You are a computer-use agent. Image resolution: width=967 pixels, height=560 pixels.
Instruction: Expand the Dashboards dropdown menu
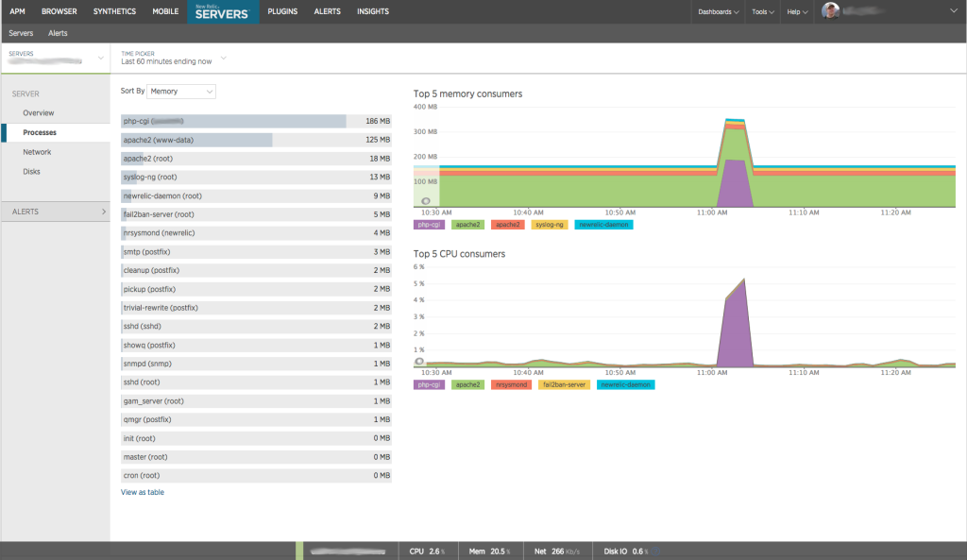(x=718, y=11)
